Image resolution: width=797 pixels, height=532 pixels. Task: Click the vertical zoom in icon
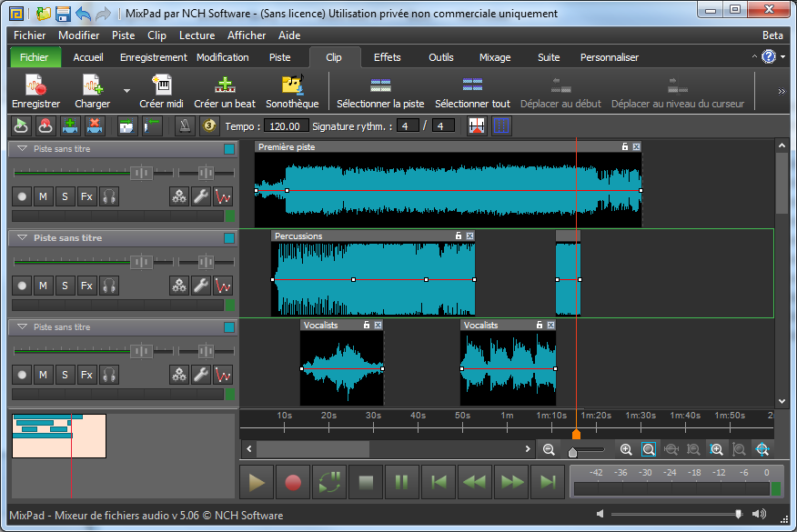point(717,449)
